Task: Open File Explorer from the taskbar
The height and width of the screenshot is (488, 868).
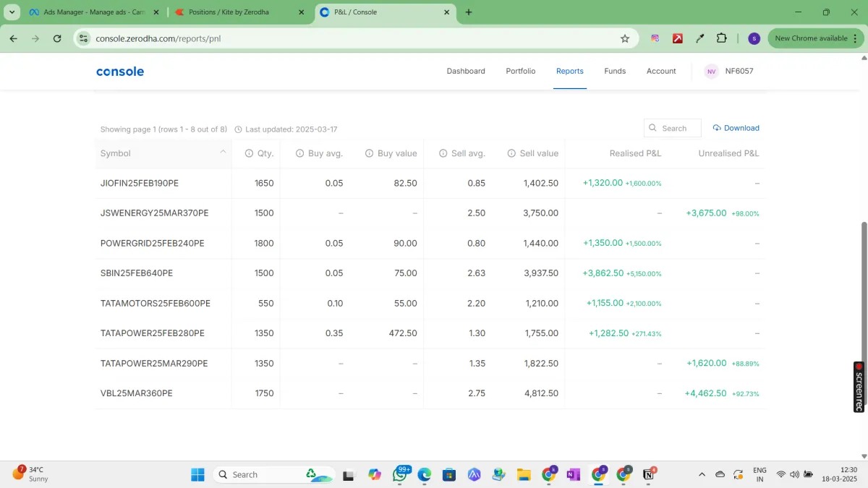Action: (524, 474)
